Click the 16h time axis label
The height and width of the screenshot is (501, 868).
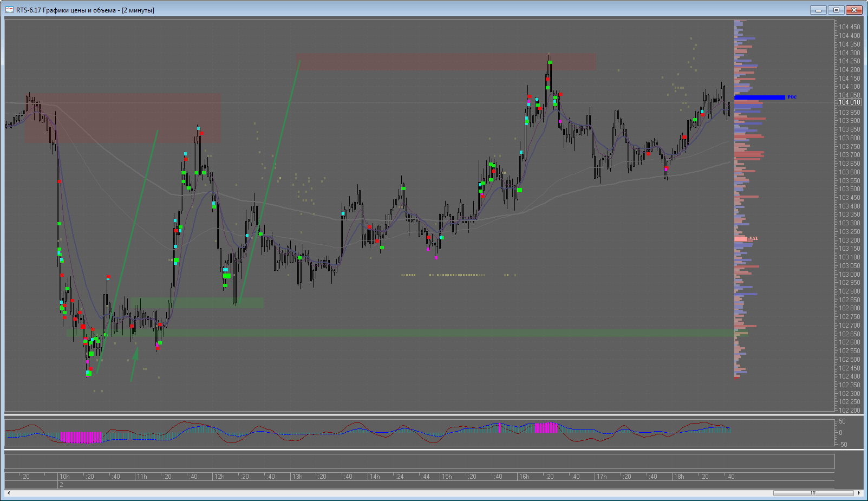pos(524,477)
